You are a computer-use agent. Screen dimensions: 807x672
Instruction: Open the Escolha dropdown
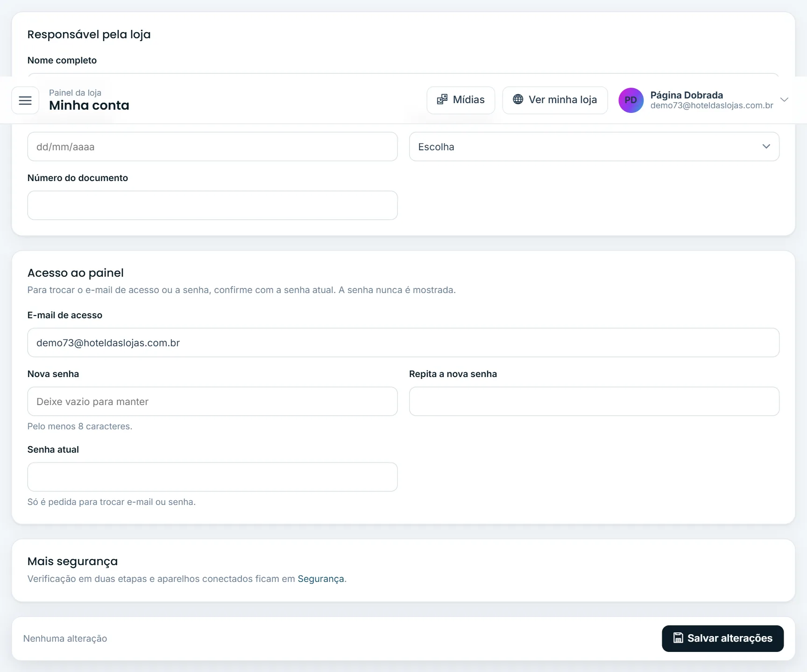click(x=594, y=147)
